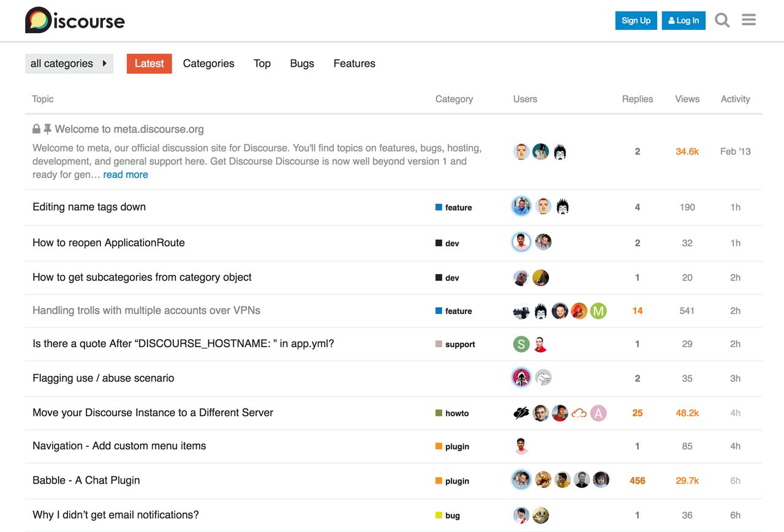The height and width of the screenshot is (532, 784).
Task: Expand the all categories dropdown
Action: click(x=69, y=64)
